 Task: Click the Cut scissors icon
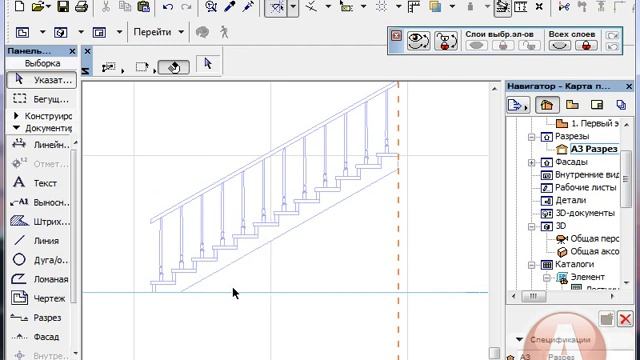pyautogui.click(x=106, y=7)
